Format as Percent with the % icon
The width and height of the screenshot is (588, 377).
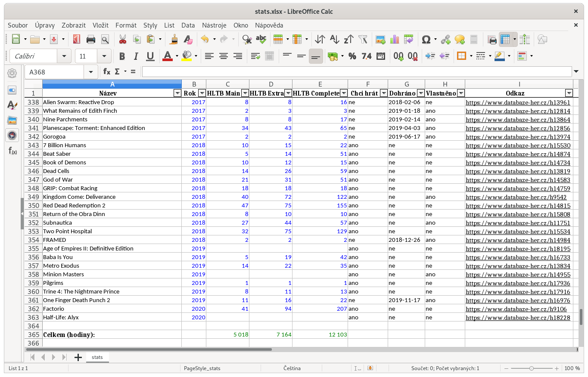[352, 56]
